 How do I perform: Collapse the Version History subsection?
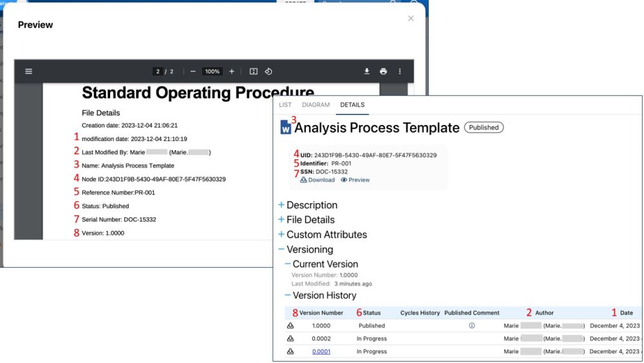(320, 295)
